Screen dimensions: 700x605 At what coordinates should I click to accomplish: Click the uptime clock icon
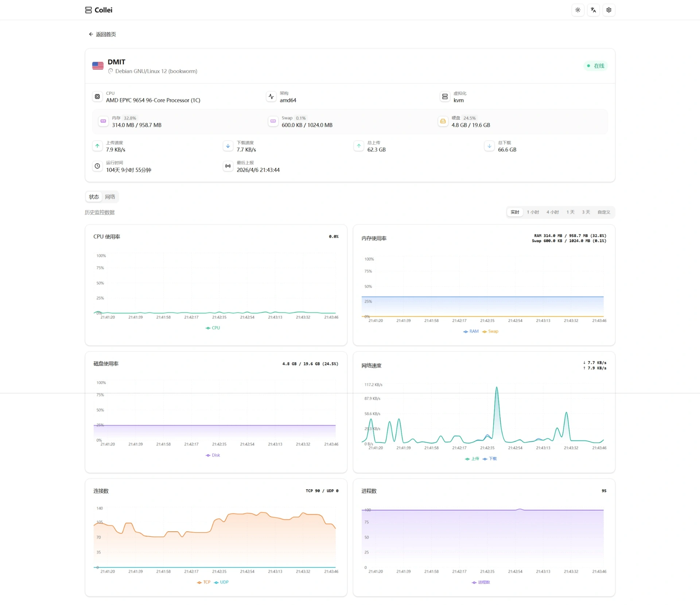click(97, 166)
